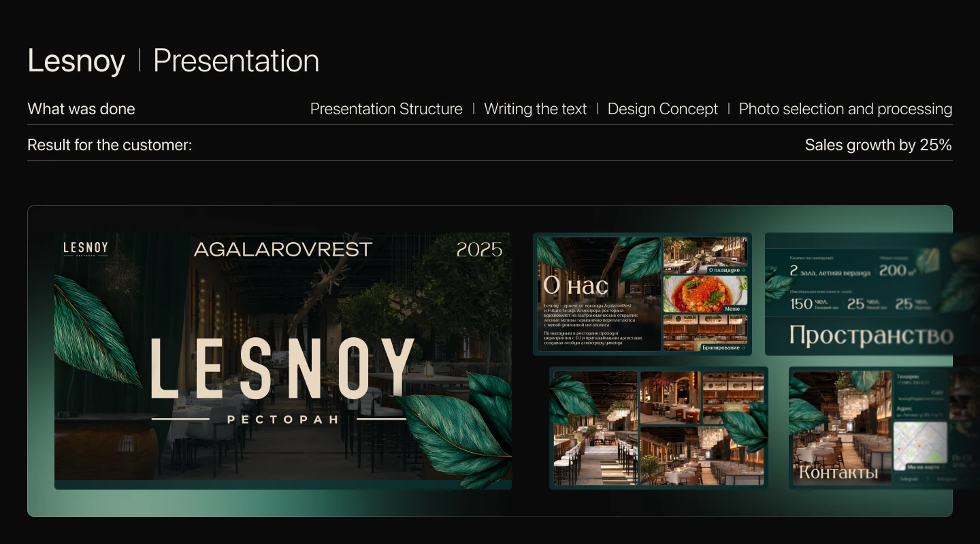Select 'Result for the customer:' label
This screenshot has height=544, width=980.
[110, 145]
